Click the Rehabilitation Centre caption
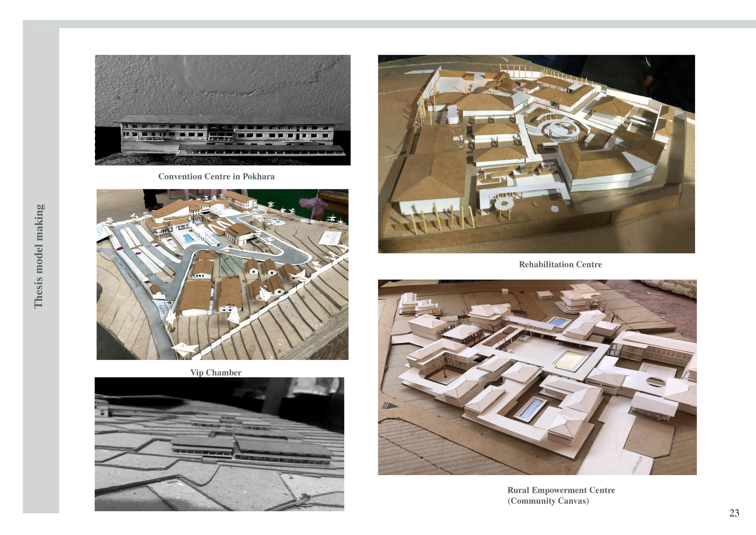 [560, 265]
